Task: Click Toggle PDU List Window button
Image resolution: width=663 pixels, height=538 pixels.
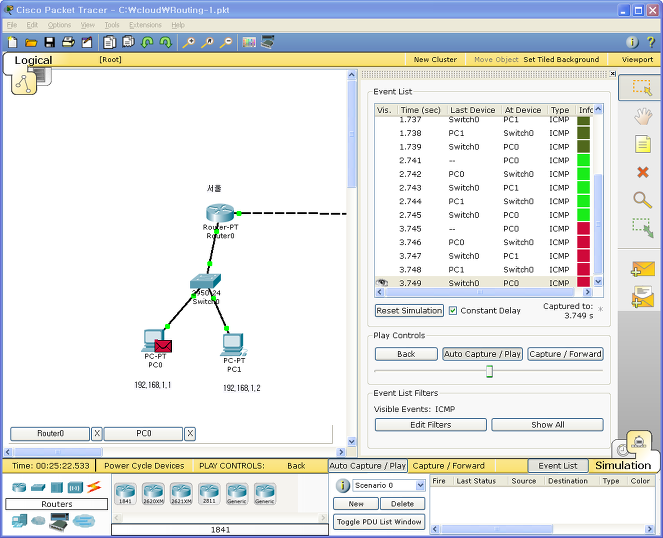Action: click(379, 522)
